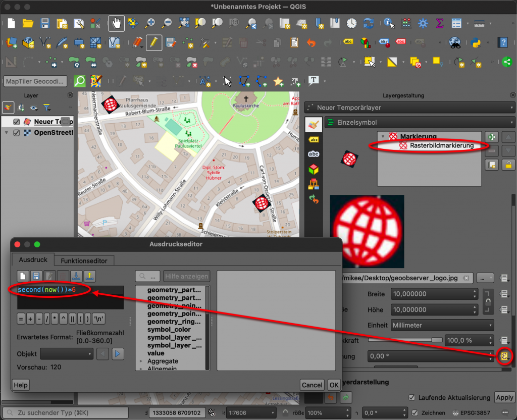
Task: Select the Zoom In magnifier tool
Action: tap(150, 23)
